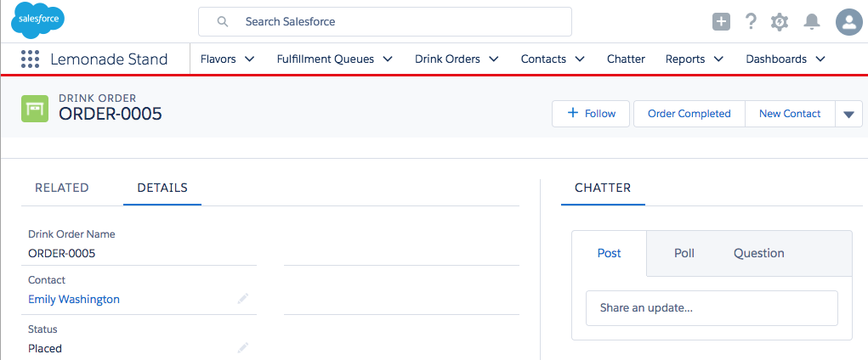The height and width of the screenshot is (360, 868).
Task: Open the setup gear icon
Action: (780, 22)
